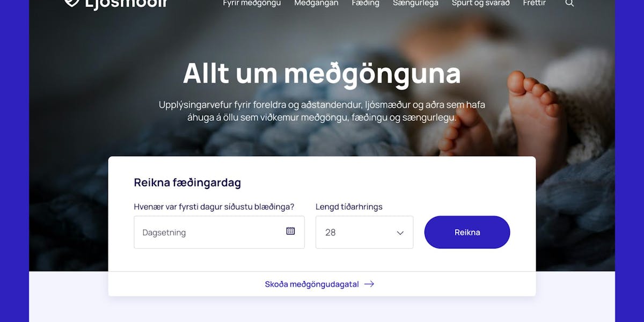Click the Ljósmóðir site name text

(126, 3)
